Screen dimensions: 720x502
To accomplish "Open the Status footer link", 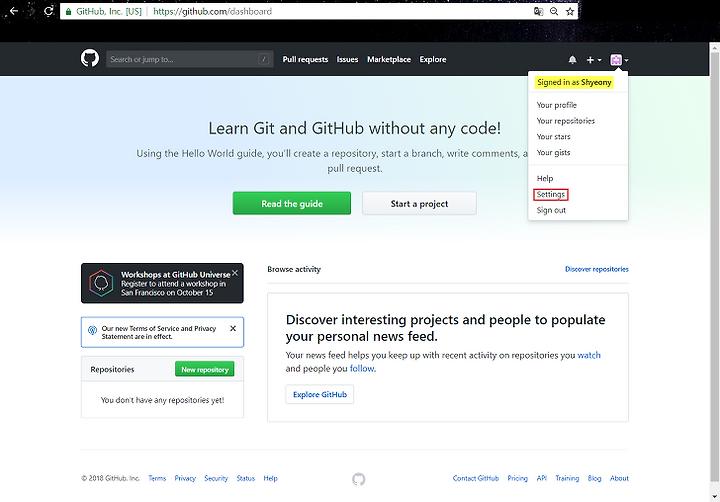I will coord(246,478).
